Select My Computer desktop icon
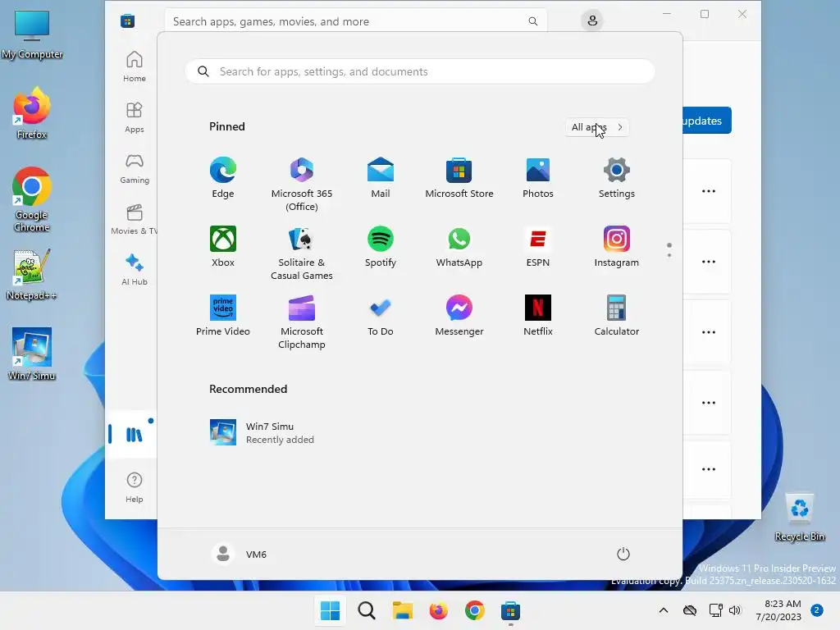 32,34
